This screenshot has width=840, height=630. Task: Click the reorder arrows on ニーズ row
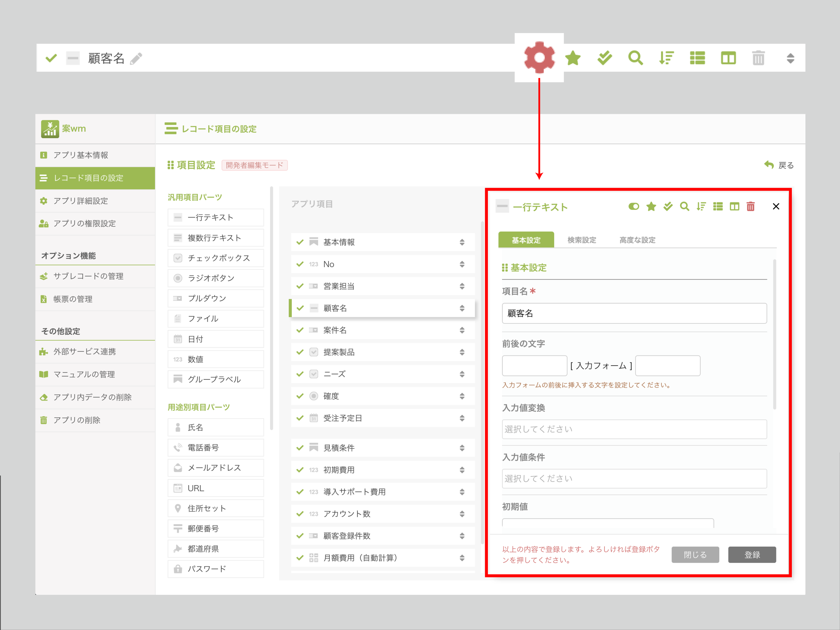pos(462,374)
